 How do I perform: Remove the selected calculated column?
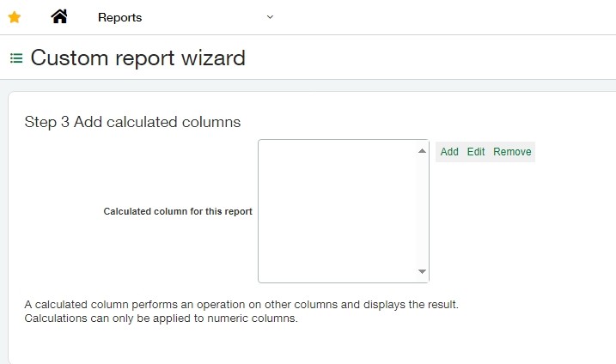tap(512, 152)
